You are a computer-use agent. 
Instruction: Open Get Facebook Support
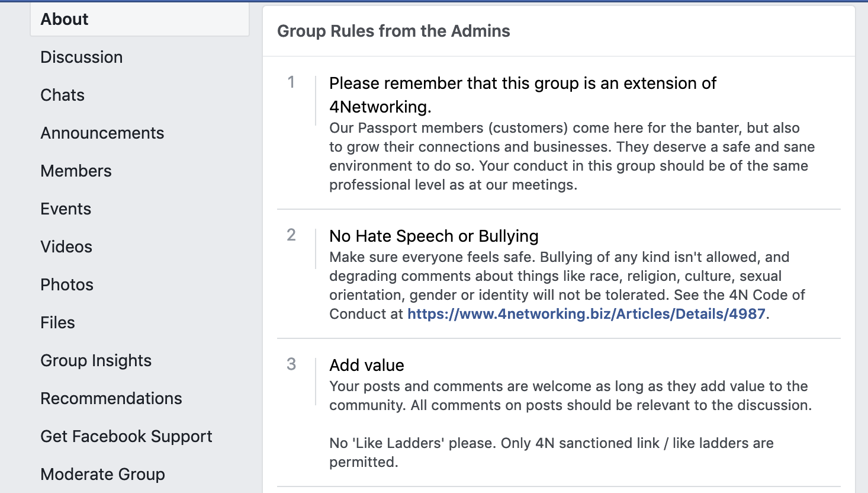point(126,436)
